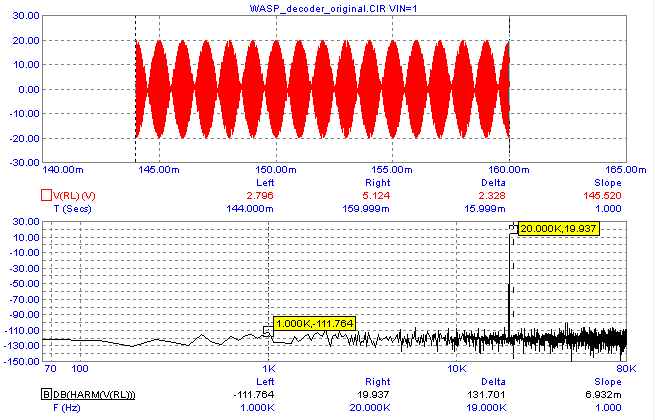
Task: Click the upper plot's Left column header
Action: (265, 183)
